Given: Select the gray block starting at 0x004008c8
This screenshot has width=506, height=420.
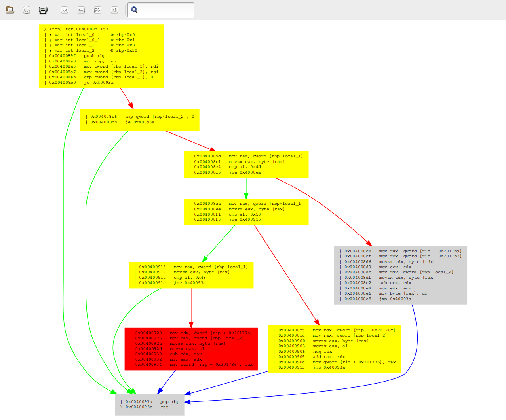Looking at the screenshot, I should click(x=400, y=274).
